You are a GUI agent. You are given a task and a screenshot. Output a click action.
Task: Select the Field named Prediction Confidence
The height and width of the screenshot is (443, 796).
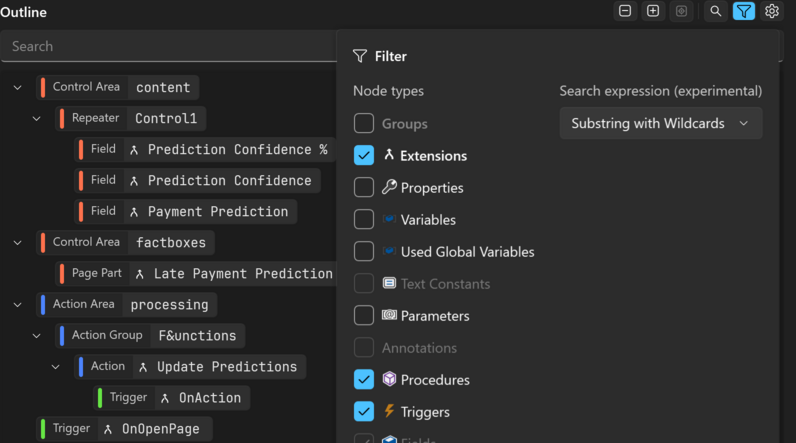(x=197, y=181)
